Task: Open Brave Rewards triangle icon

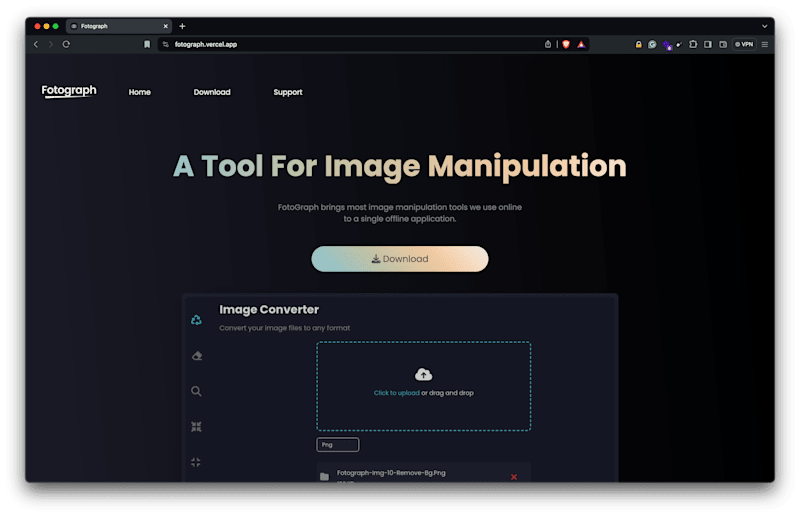Action: pyautogui.click(x=581, y=44)
